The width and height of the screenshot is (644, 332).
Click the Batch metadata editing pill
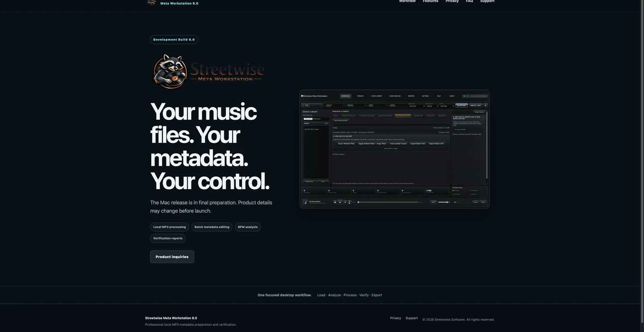click(x=212, y=227)
